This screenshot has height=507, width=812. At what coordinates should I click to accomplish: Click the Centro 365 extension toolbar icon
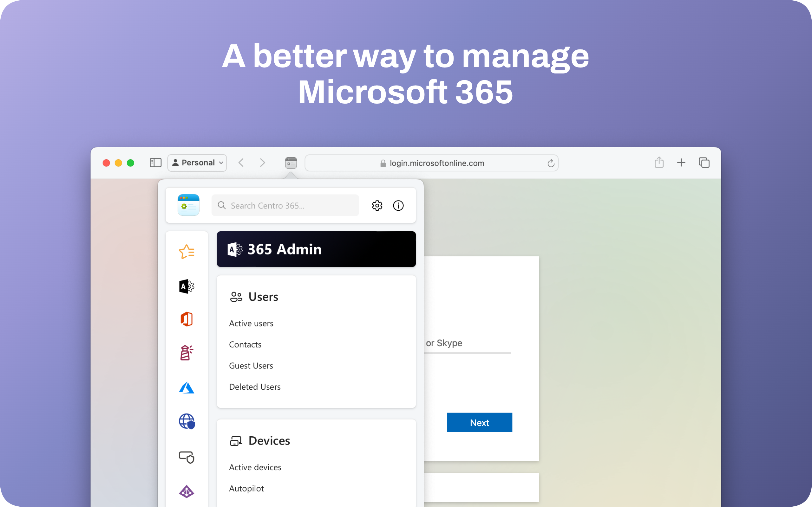click(x=291, y=163)
